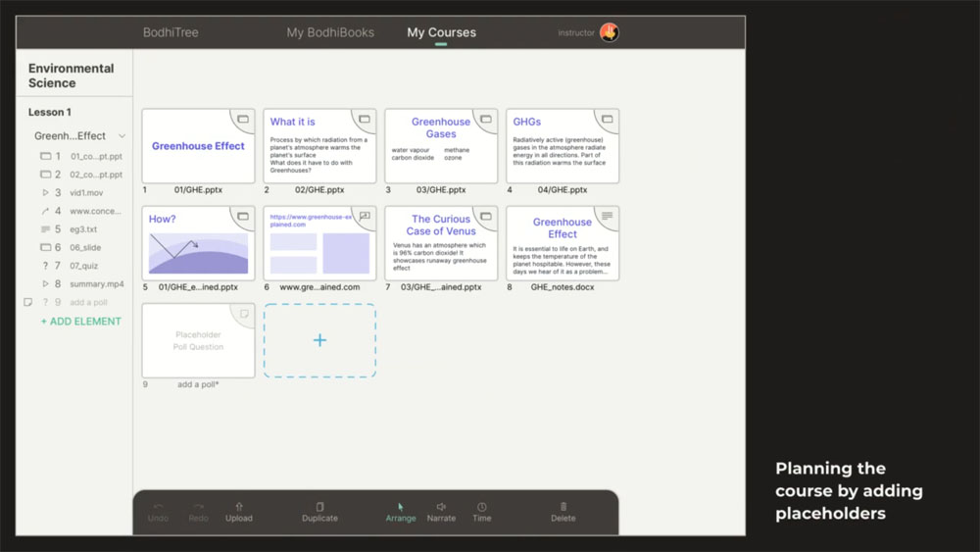Select the Narrate speaker icon
The width and height of the screenshot is (980, 552).
point(441,507)
